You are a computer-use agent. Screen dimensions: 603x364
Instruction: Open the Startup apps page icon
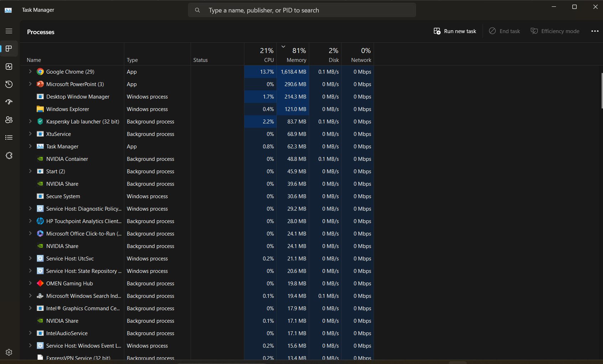(9, 102)
